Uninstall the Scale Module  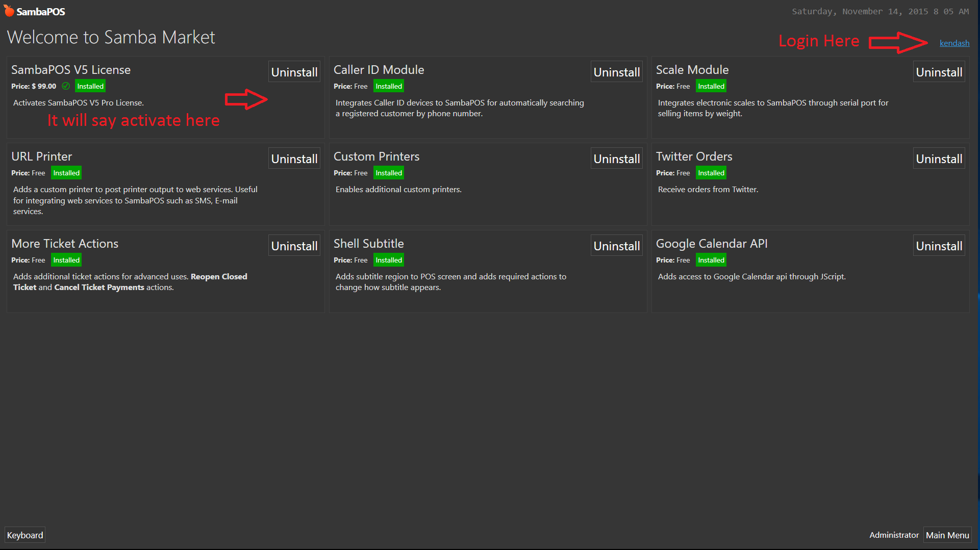[x=939, y=72]
